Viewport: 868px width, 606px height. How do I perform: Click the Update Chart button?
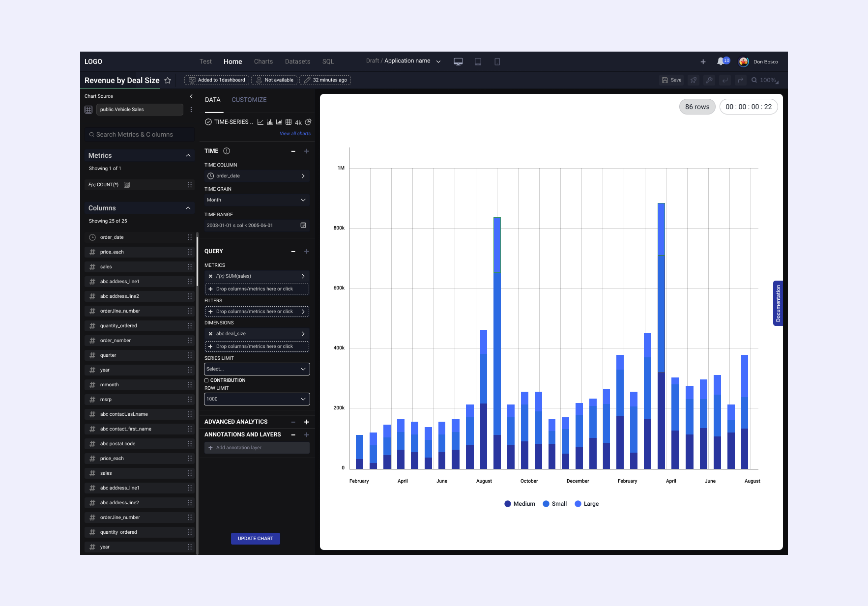(256, 539)
